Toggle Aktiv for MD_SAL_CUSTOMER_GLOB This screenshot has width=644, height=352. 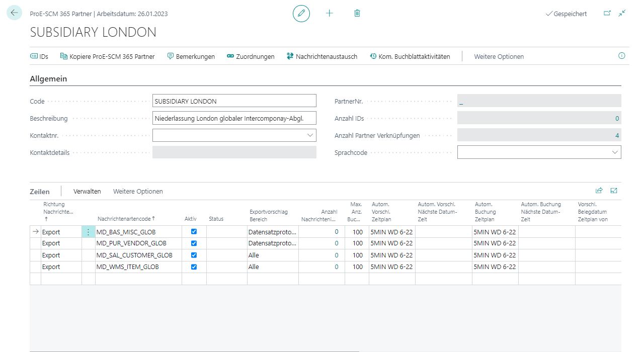pos(194,255)
